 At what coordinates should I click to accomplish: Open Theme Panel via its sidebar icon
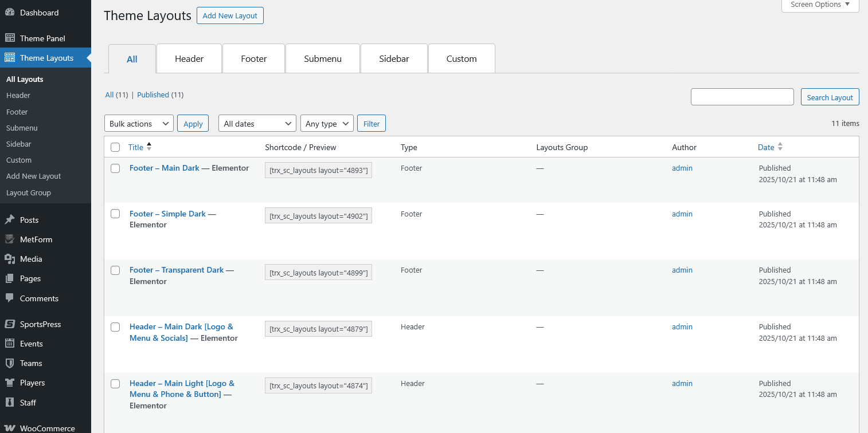coord(10,38)
